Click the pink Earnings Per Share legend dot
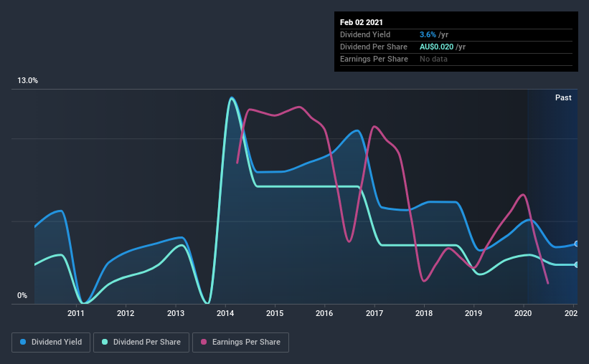589x364 pixels. [x=204, y=342]
